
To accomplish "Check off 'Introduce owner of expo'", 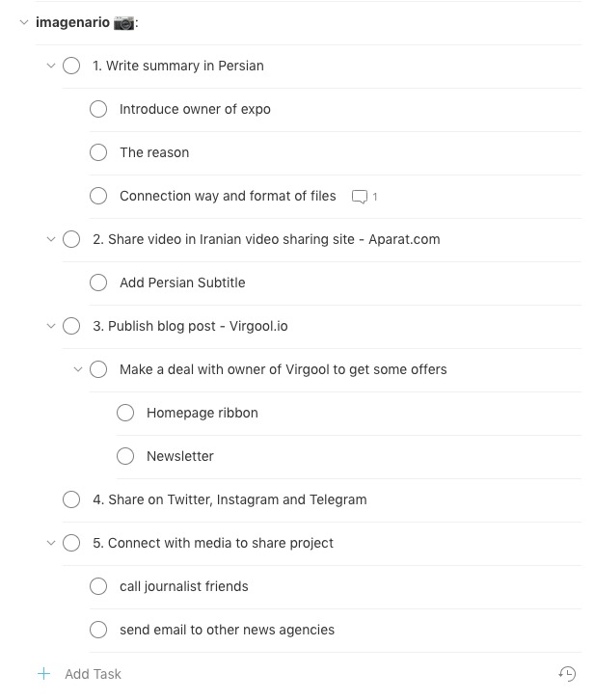I will (x=98, y=109).
